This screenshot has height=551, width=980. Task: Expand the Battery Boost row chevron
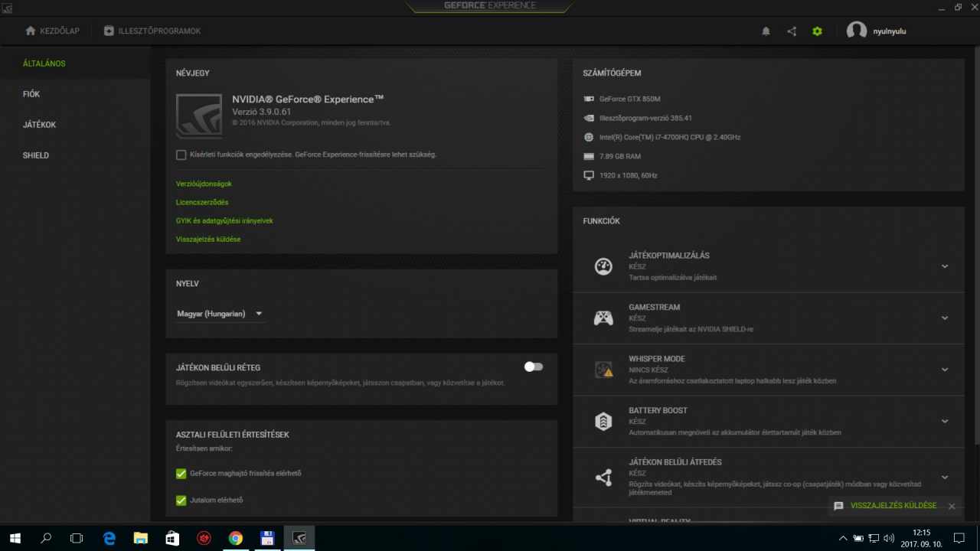click(x=945, y=421)
